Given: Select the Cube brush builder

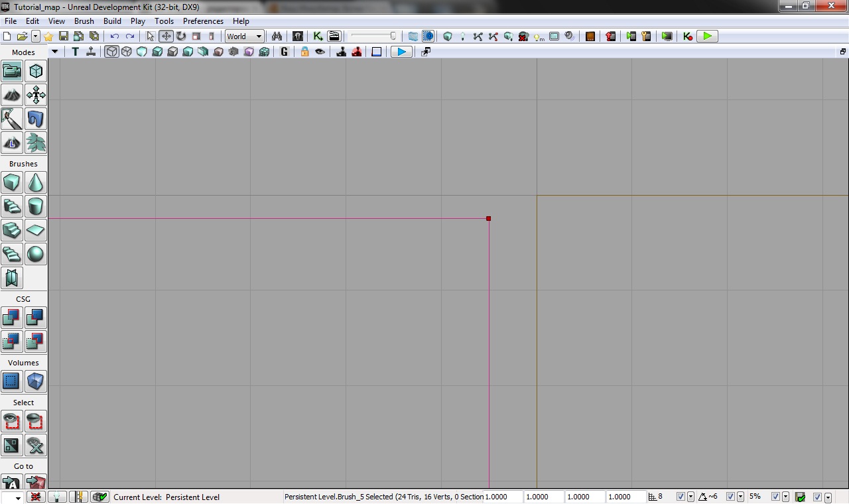Looking at the screenshot, I should (11, 182).
